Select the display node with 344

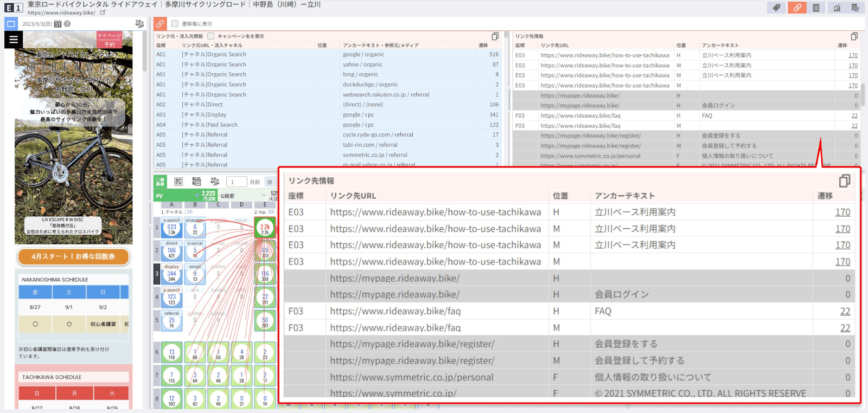[x=172, y=274]
